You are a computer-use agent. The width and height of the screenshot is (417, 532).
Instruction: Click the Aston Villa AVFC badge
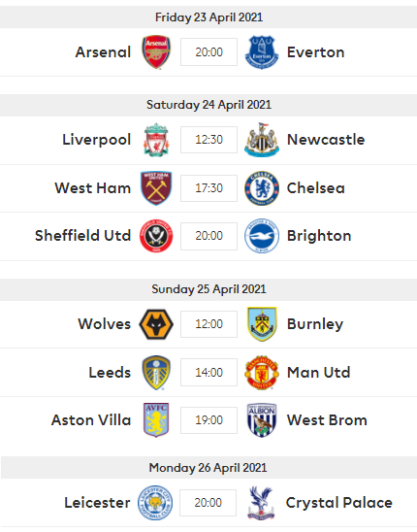click(x=156, y=420)
